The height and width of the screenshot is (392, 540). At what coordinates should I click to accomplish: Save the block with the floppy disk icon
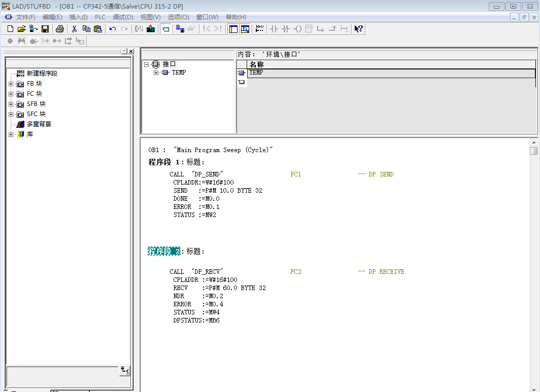click(45, 29)
